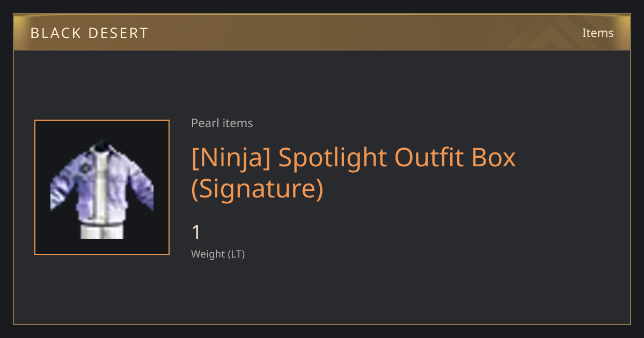Open the Pearl items category text
The image size is (644, 338).
click(x=222, y=123)
